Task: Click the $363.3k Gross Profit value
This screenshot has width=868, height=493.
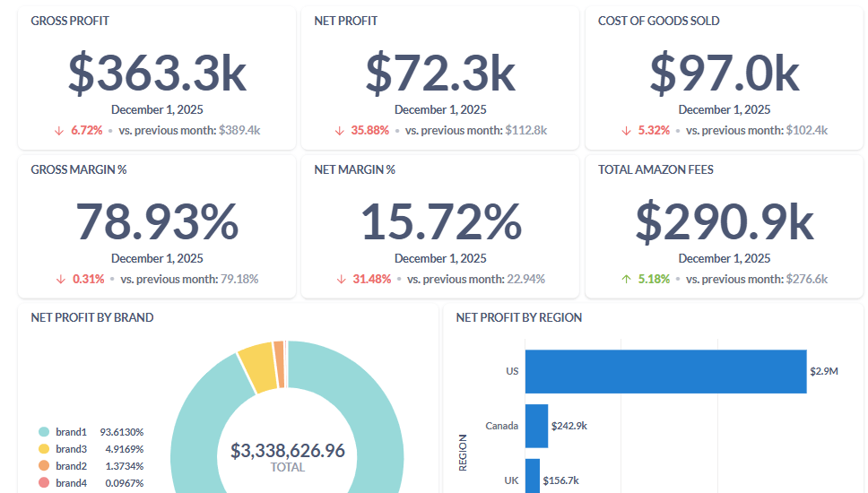Action: coord(157,74)
